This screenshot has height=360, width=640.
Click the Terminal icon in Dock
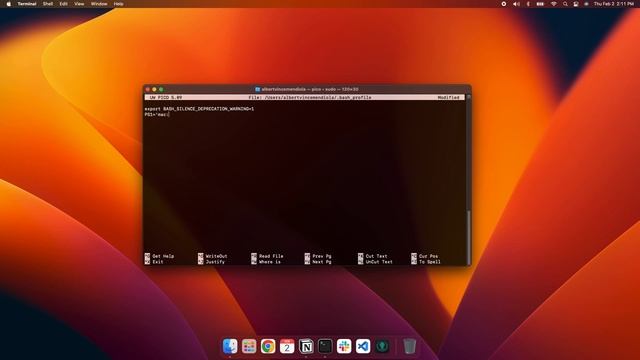pos(325,346)
